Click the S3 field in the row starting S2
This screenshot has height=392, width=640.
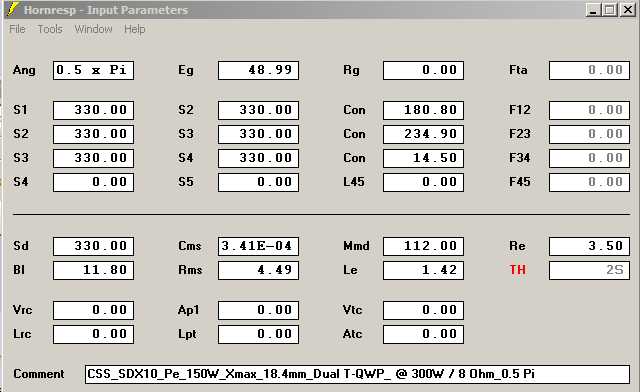point(258,134)
